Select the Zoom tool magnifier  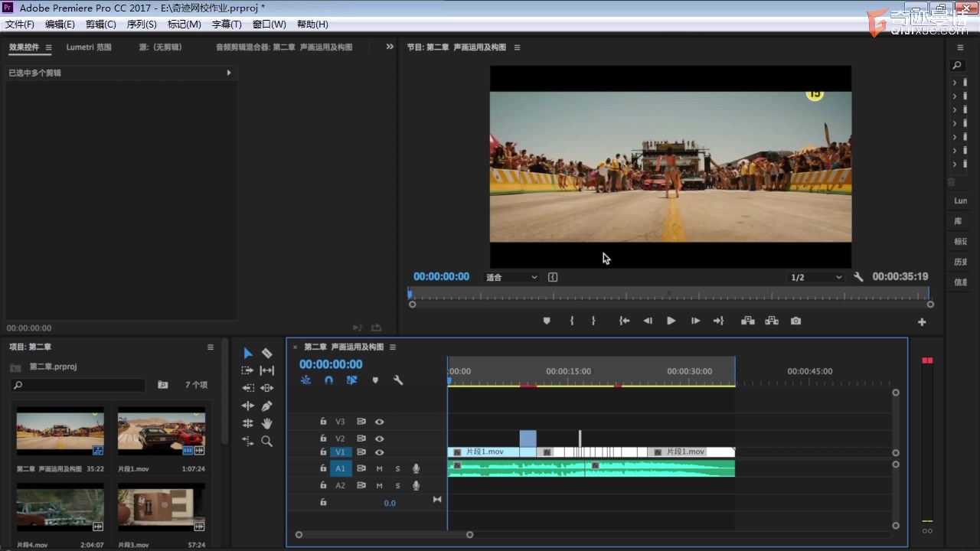[266, 441]
